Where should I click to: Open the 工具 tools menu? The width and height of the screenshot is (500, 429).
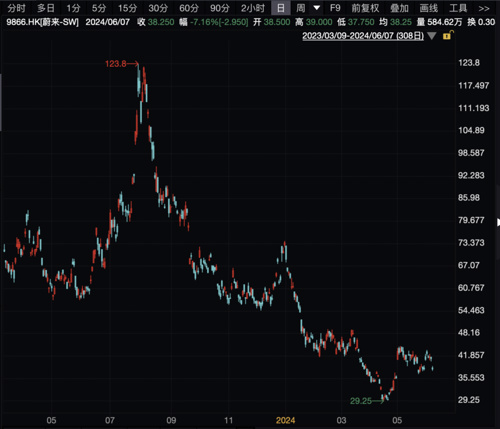point(458,8)
